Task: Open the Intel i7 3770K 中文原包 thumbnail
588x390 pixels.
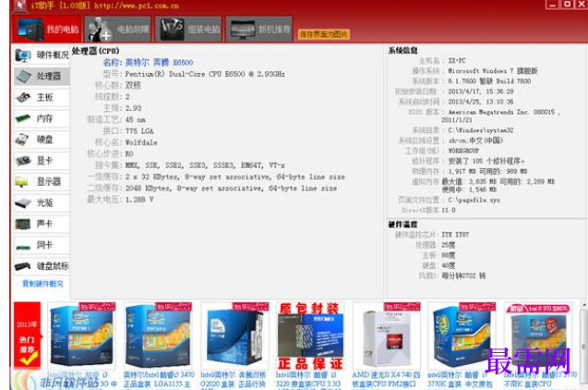Action: 462,336
